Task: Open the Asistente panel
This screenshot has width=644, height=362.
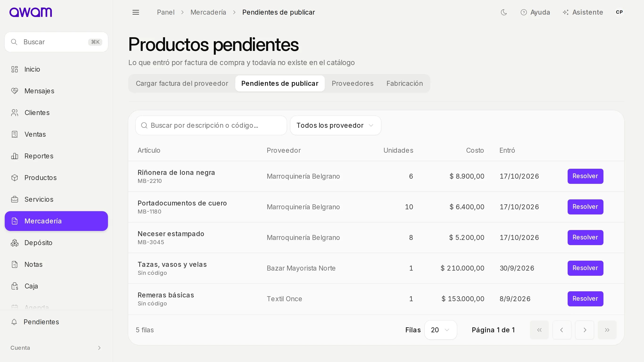Action: click(583, 12)
